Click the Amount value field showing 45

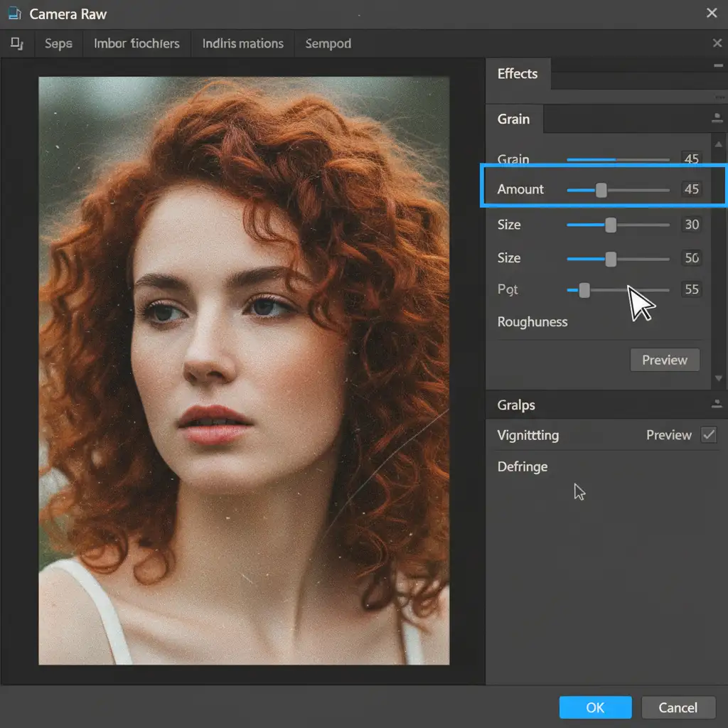pyautogui.click(x=690, y=189)
